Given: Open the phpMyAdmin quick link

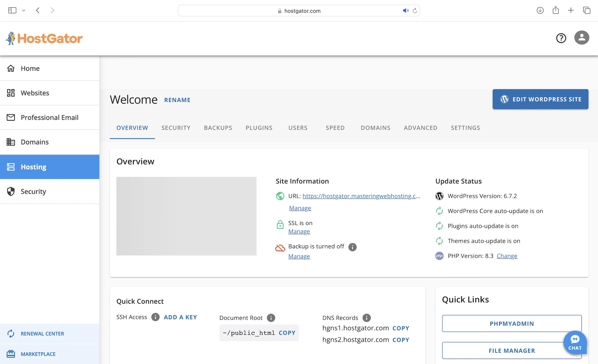Looking at the screenshot, I should pyautogui.click(x=512, y=323).
